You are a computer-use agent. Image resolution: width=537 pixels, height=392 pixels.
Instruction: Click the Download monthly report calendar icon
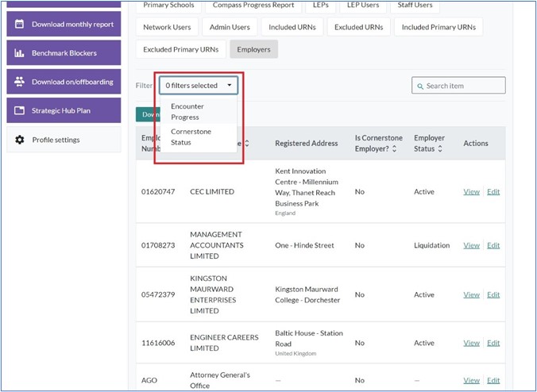(x=20, y=24)
